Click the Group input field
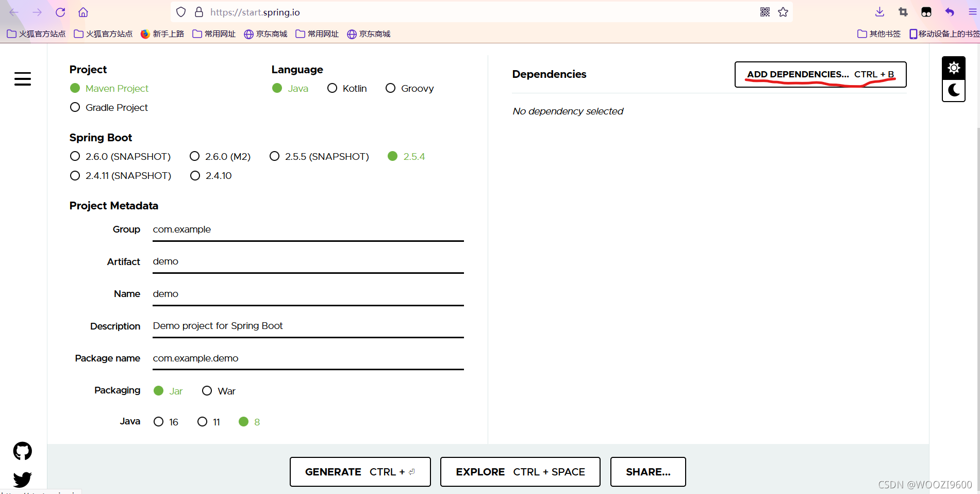980x494 pixels. point(308,229)
